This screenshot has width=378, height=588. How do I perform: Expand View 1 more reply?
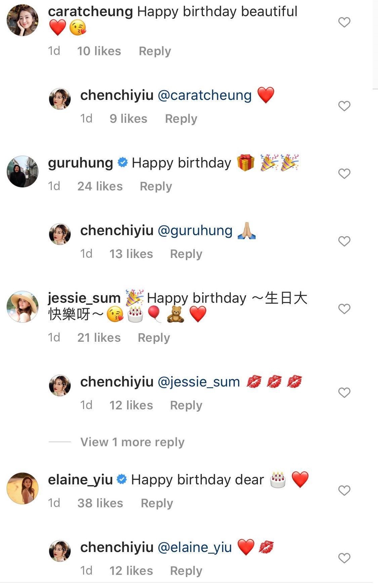pyautogui.click(x=132, y=442)
